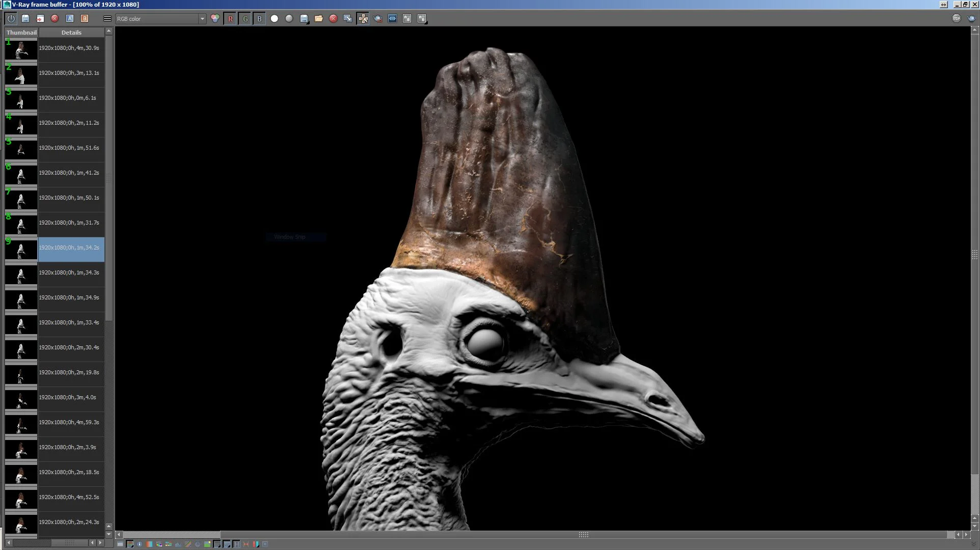Click the Set A comparison image icon
Viewport: 980px width, 550px height.
(70, 19)
